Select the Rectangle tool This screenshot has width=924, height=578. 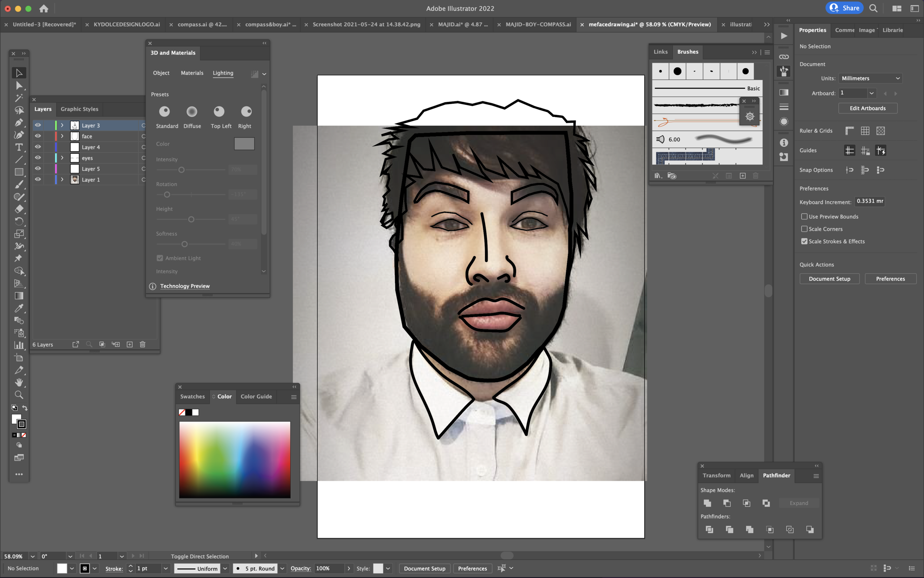19,172
